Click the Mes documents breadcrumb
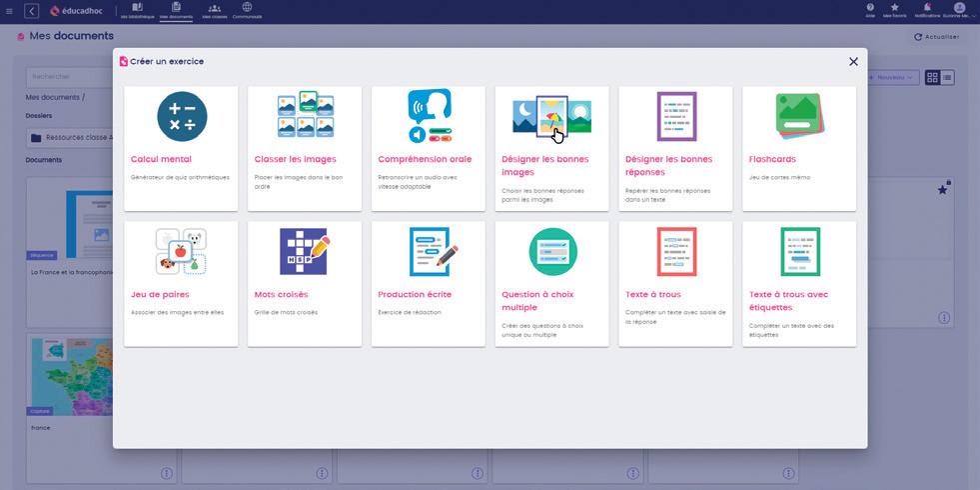The width and height of the screenshot is (980, 490). click(53, 98)
